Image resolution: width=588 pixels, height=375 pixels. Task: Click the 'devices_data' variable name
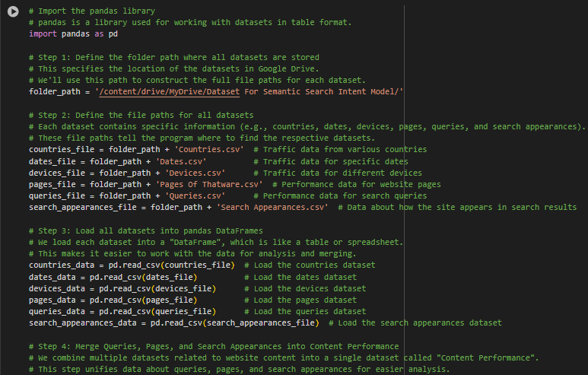pyautogui.click(x=57, y=288)
